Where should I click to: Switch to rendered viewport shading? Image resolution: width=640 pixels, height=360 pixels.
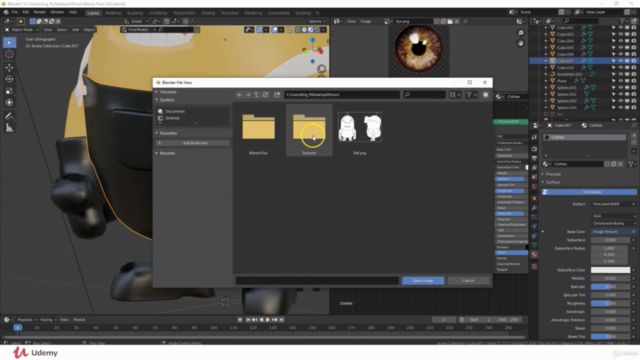pos(317,30)
